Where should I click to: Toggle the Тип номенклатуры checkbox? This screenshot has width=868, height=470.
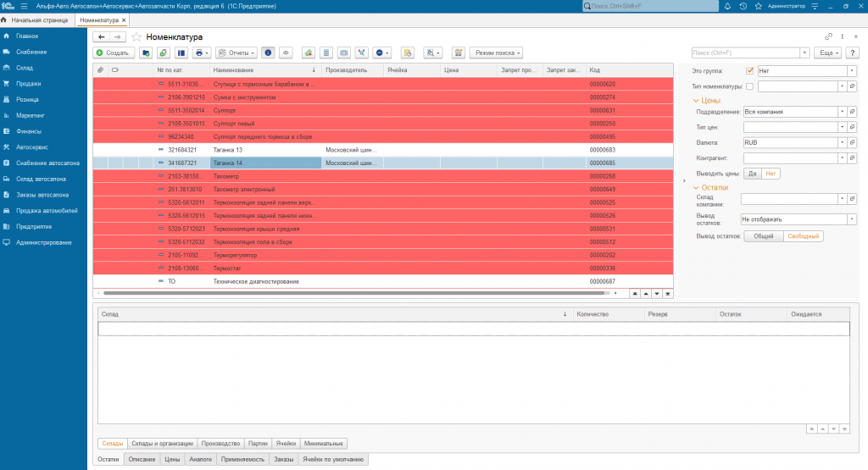tap(749, 86)
